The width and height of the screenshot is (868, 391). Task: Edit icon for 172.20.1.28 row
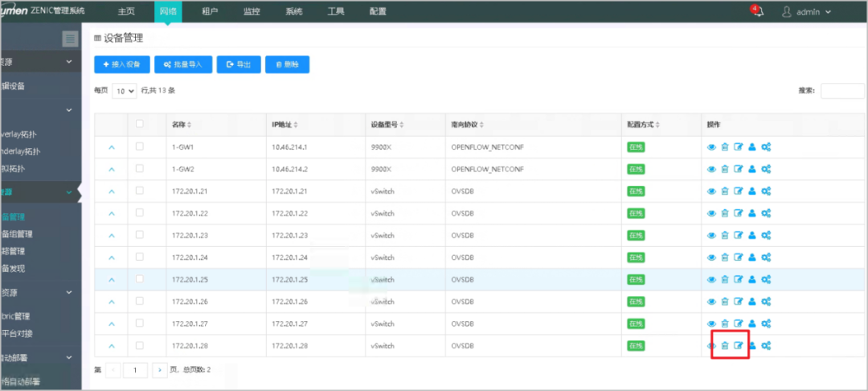coord(738,346)
